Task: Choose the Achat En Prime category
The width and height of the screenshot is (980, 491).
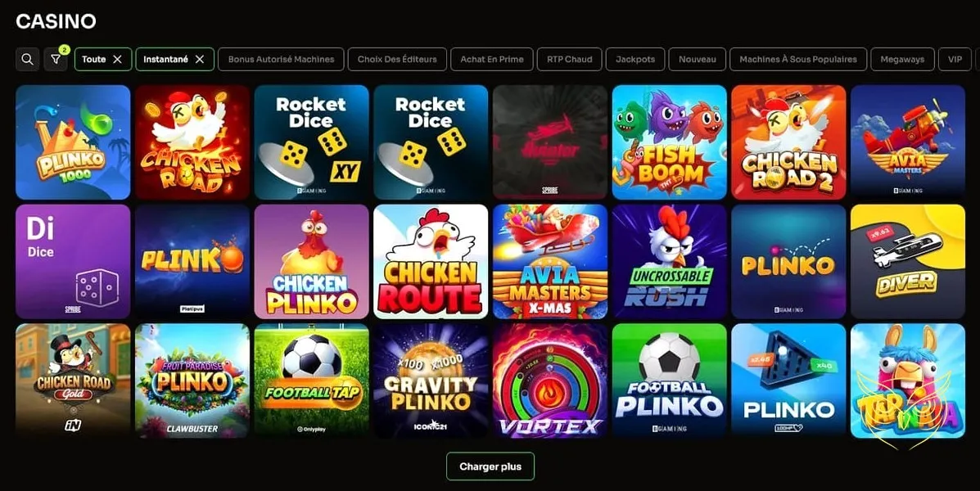Action: tap(492, 60)
